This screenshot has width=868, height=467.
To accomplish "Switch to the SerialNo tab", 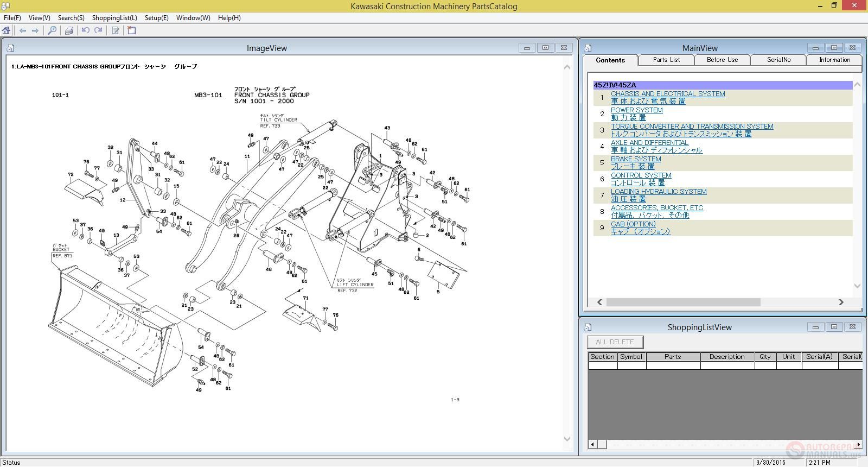I will coord(778,60).
